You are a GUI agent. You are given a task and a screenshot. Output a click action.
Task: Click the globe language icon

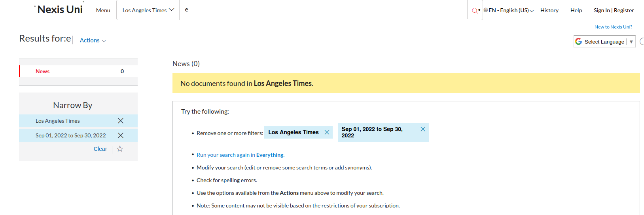(x=485, y=10)
